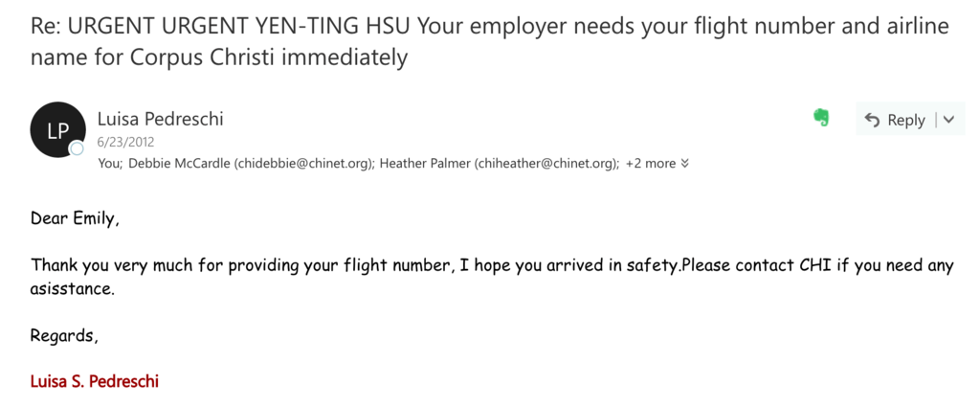Click the 6/23/2012 message date
The height and width of the screenshot is (407, 980).
(x=125, y=142)
